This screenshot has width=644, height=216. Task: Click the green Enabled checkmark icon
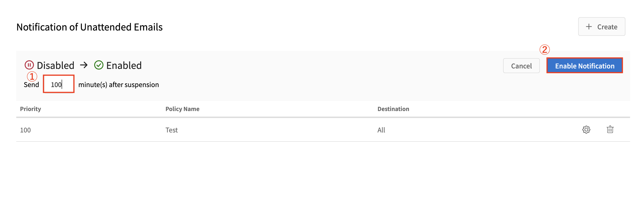pyautogui.click(x=99, y=65)
